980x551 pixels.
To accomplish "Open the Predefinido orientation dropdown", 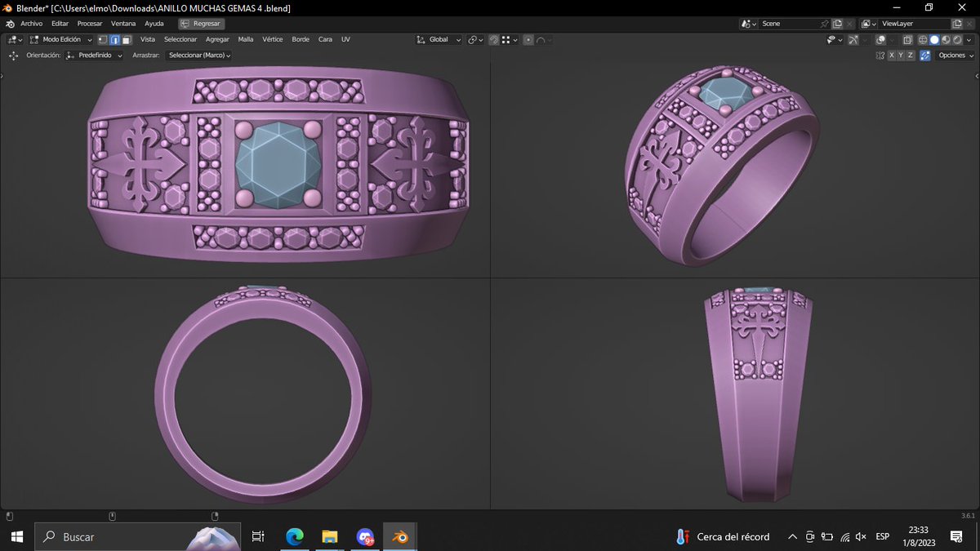I will [94, 56].
